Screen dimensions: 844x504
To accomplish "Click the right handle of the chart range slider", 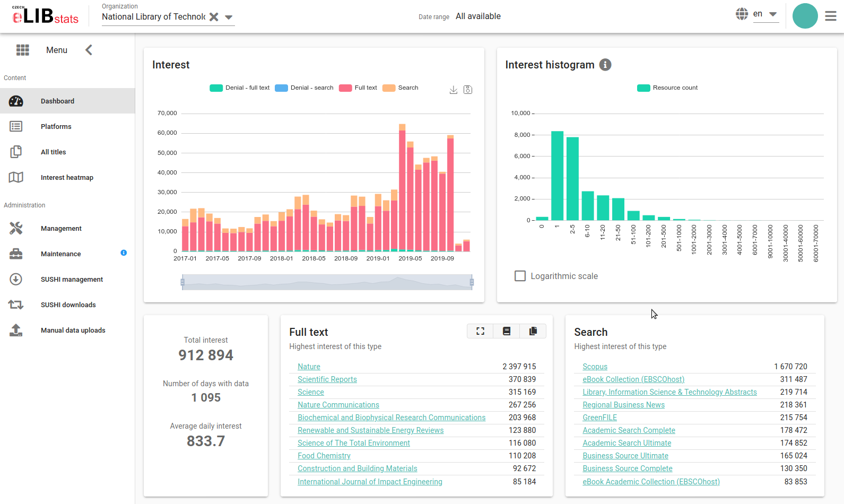I will (x=472, y=282).
